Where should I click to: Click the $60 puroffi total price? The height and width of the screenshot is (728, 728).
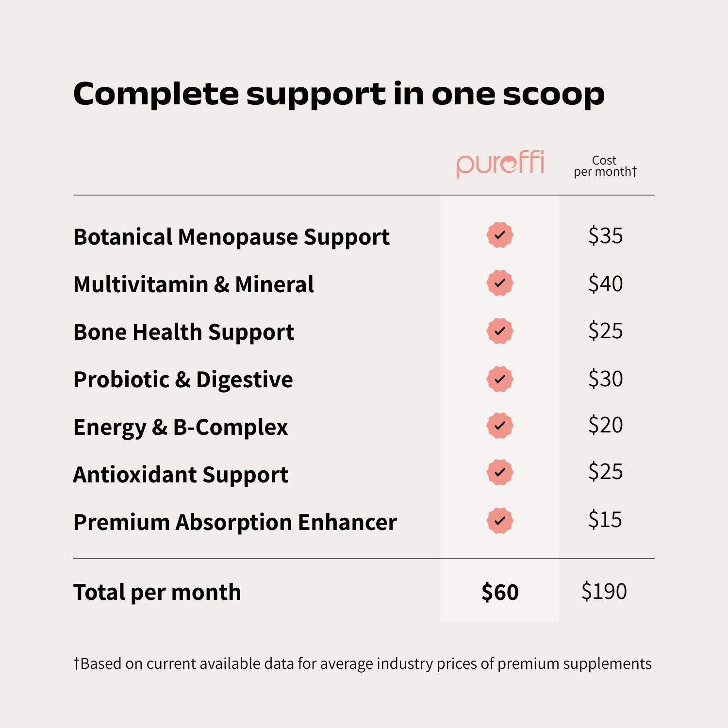tap(500, 592)
